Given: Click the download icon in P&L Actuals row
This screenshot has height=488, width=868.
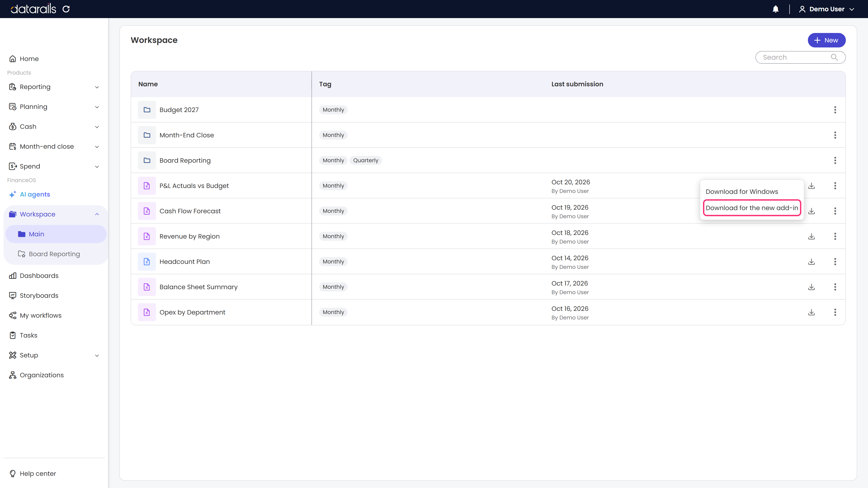Looking at the screenshot, I should pos(811,185).
